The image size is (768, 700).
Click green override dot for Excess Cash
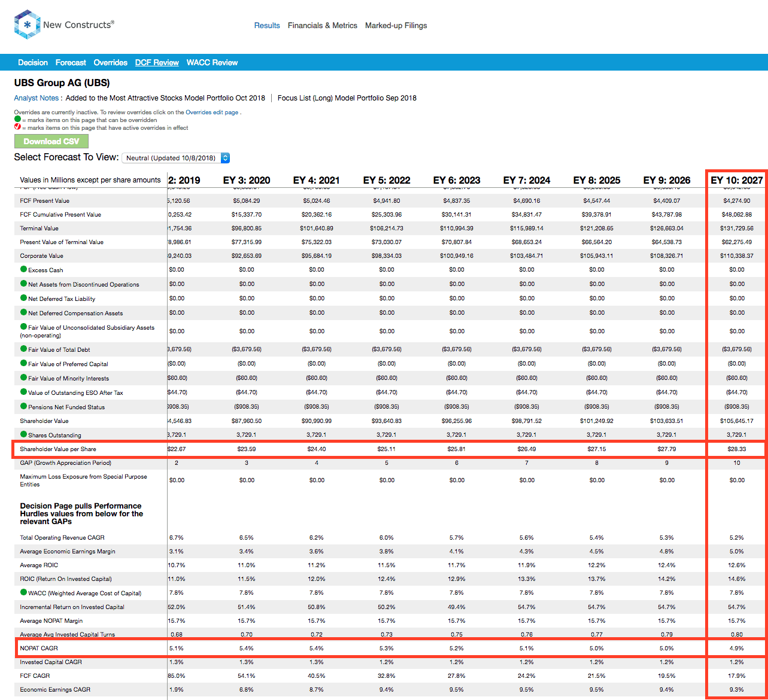(x=23, y=269)
